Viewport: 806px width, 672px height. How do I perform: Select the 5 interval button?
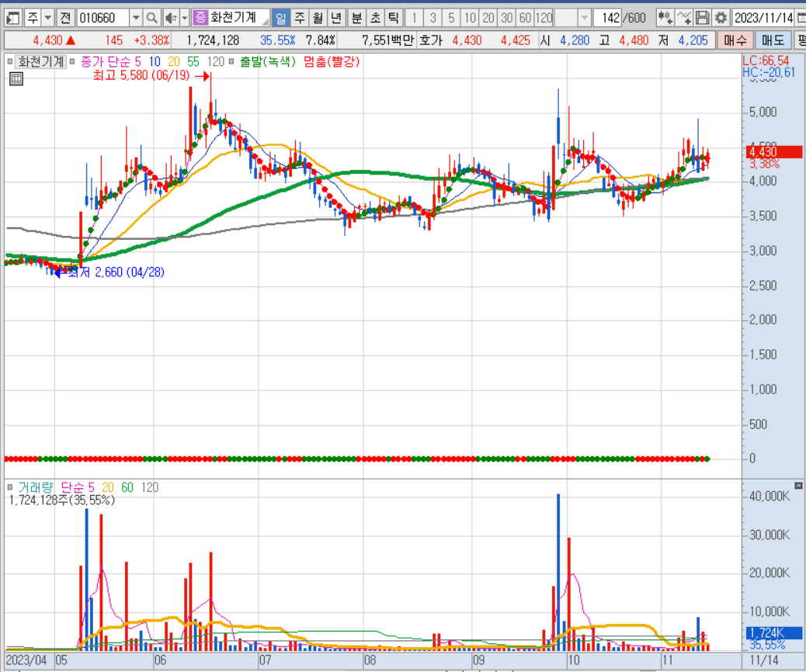(451, 19)
